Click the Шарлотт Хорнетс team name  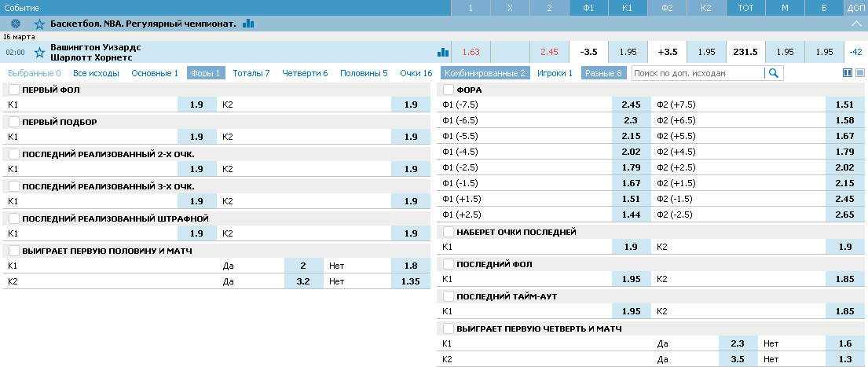(x=91, y=57)
